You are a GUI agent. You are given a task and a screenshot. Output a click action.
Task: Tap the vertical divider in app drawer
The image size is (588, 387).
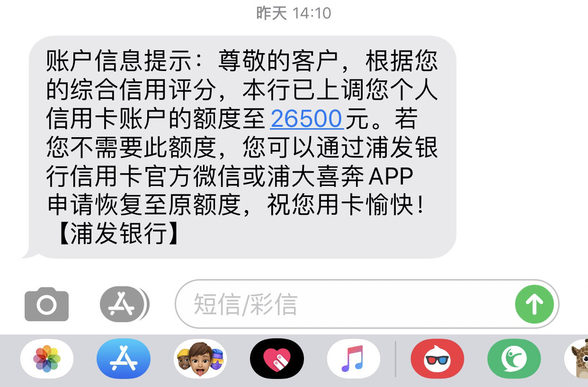tap(395, 359)
